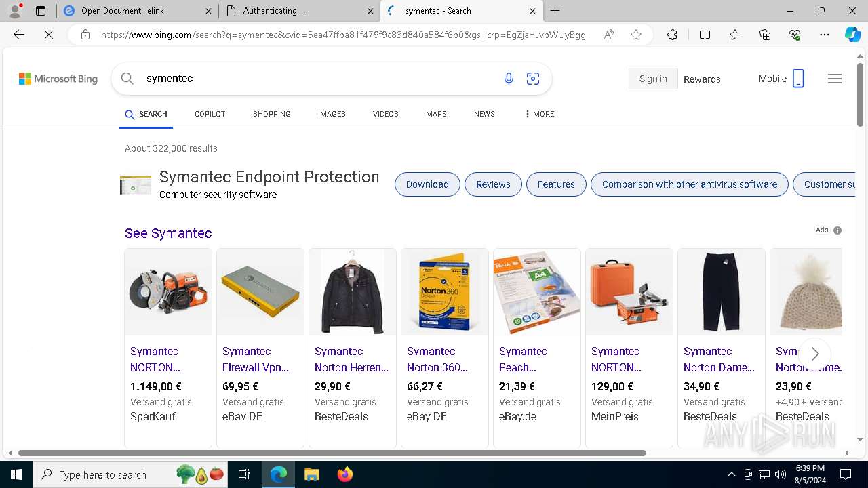Open the tab actions menu icon
868x488 pixels.
click(41, 11)
